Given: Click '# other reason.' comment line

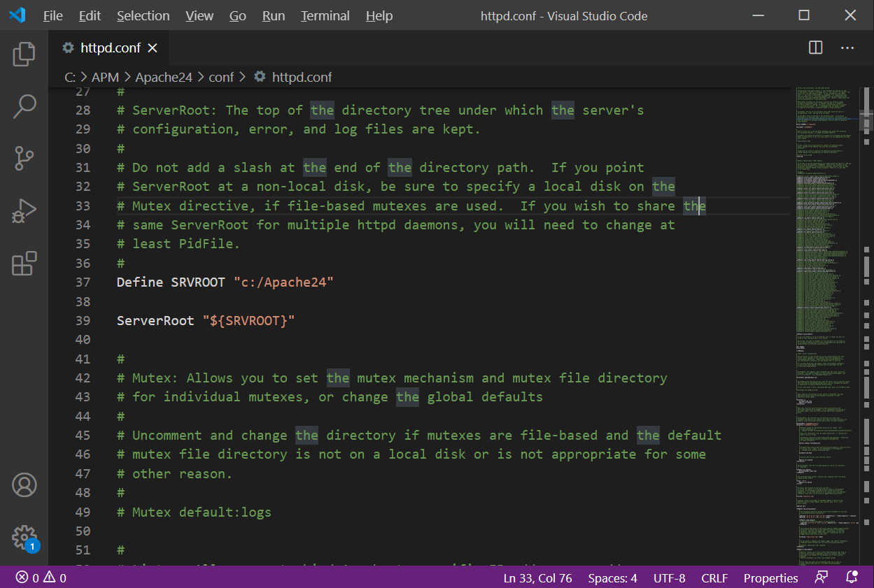Looking at the screenshot, I should point(174,474).
